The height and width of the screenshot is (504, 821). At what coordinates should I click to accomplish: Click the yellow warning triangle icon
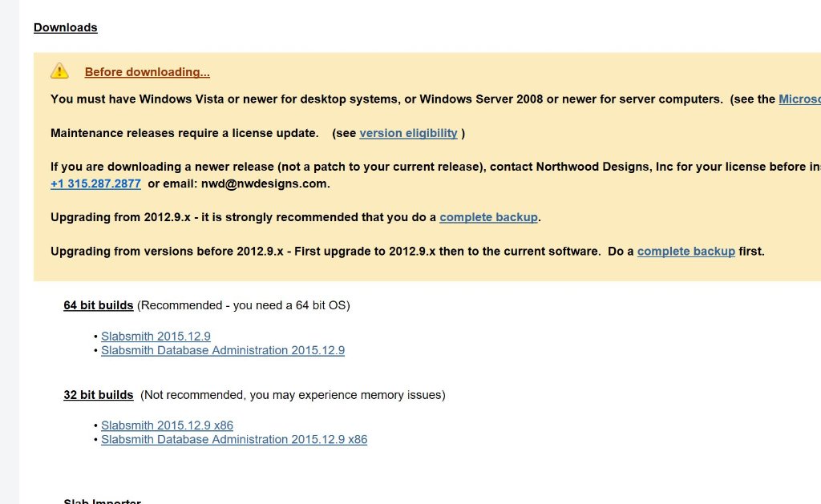(x=59, y=71)
